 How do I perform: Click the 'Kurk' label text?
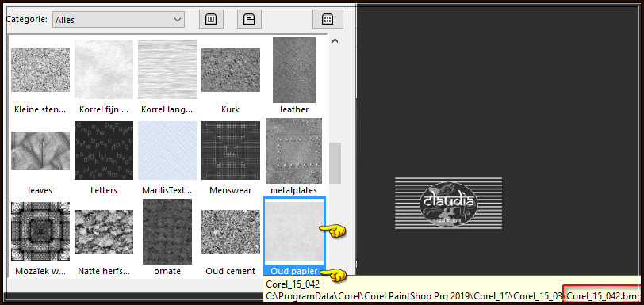pyautogui.click(x=231, y=109)
